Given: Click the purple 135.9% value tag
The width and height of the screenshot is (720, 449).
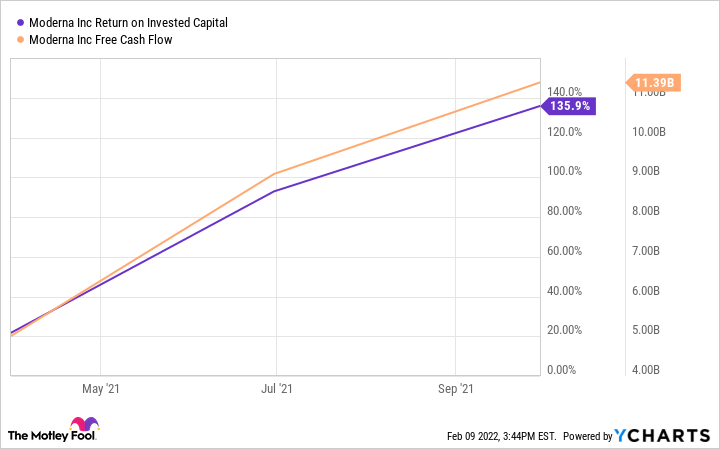Looking at the screenshot, I should (x=567, y=105).
